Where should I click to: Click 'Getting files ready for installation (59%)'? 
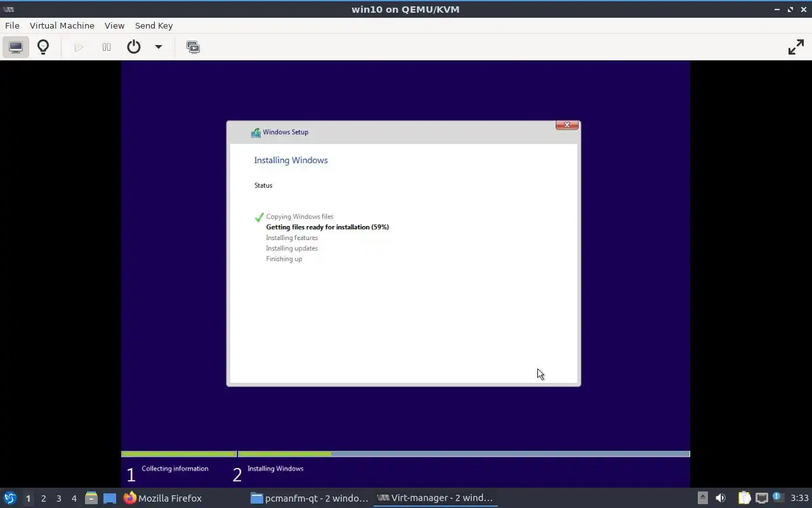pyautogui.click(x=327, y=227)
